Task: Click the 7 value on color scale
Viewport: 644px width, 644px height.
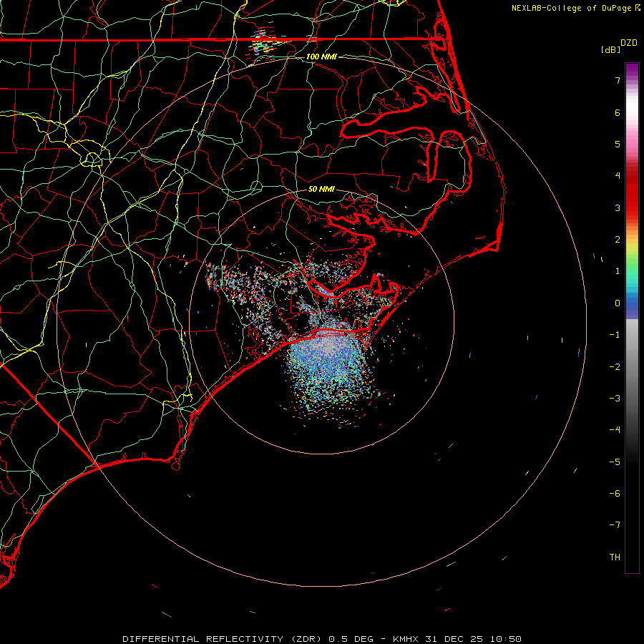Action: [x=618, y=80]
